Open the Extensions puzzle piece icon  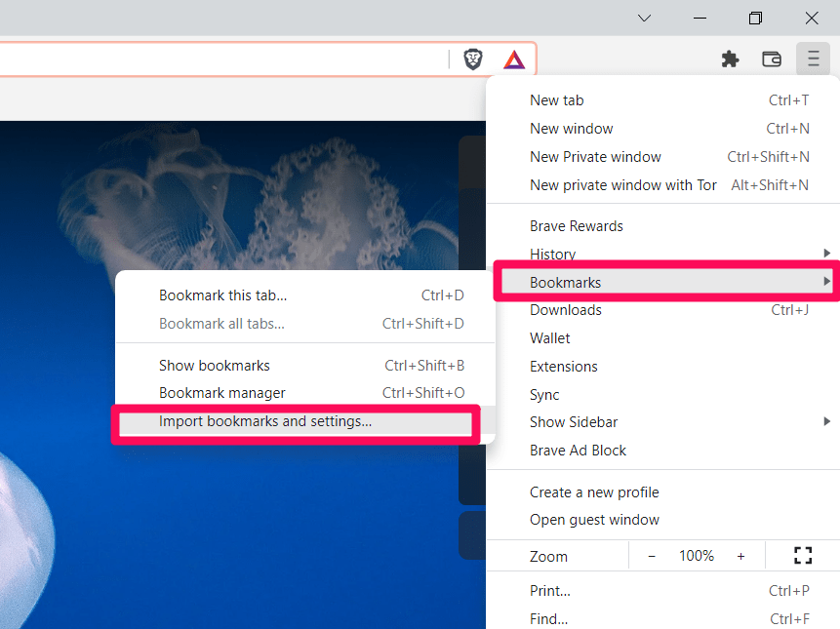coord(730,59)
